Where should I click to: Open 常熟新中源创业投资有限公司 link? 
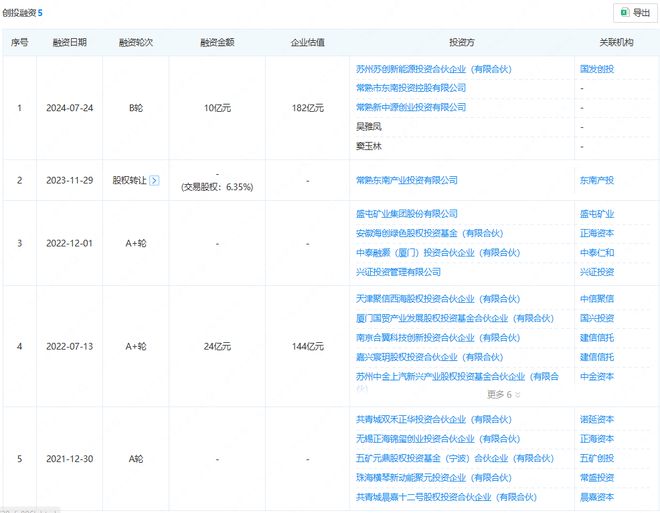[411, 107]
